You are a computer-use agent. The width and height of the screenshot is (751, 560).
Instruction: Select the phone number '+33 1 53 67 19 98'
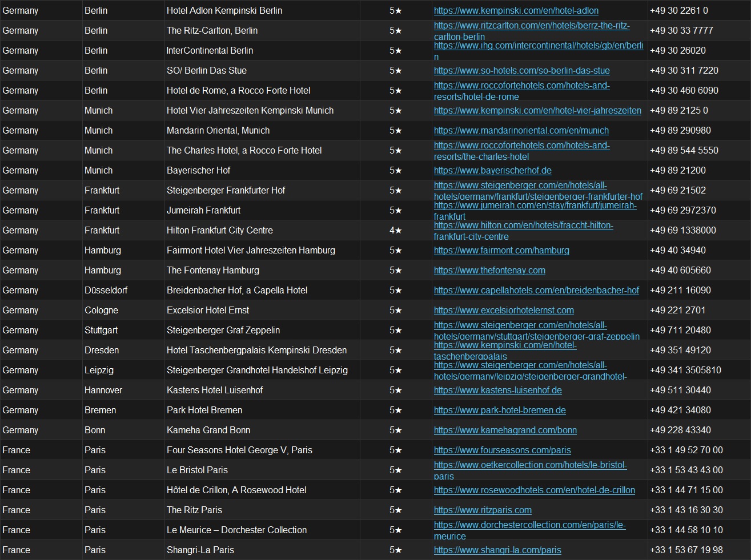686,550
